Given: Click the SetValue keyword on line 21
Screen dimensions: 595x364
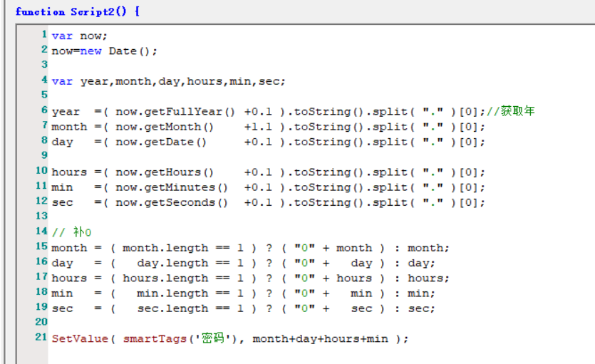Looking at the screenshot, I should click(80, 338).
